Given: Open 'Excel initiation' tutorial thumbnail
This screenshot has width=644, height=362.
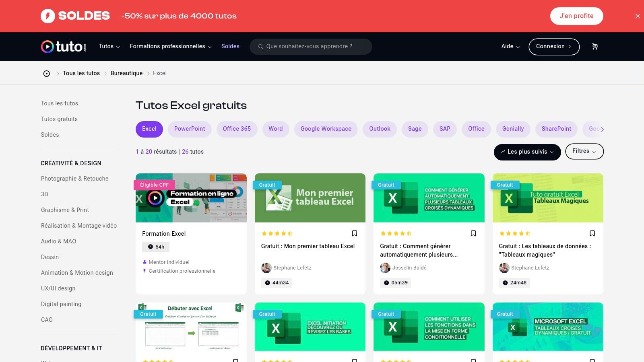Looking at the screenshot, I should (310, 327).
